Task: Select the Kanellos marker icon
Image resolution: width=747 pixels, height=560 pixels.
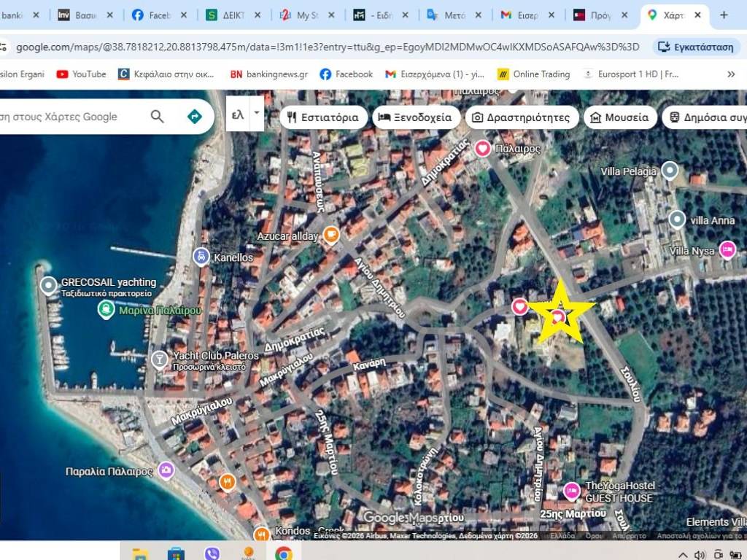Action: point(201,257)
